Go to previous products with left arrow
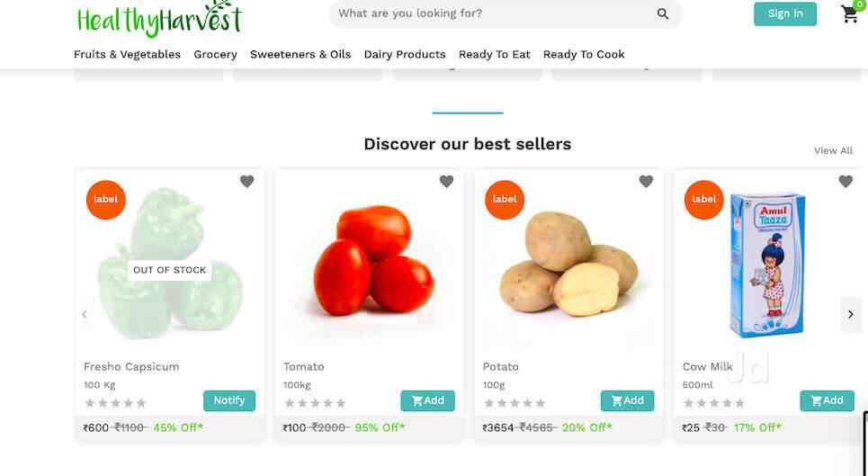The width and height of the screenshot is (868, 476). pyautogui.click(x=85, y=314)
